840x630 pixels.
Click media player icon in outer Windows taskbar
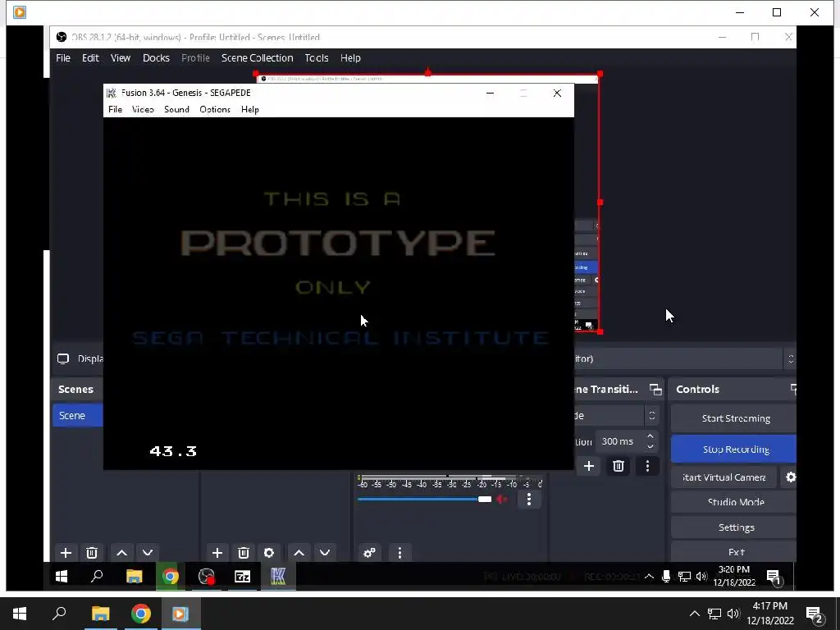(x=180, y=614)
